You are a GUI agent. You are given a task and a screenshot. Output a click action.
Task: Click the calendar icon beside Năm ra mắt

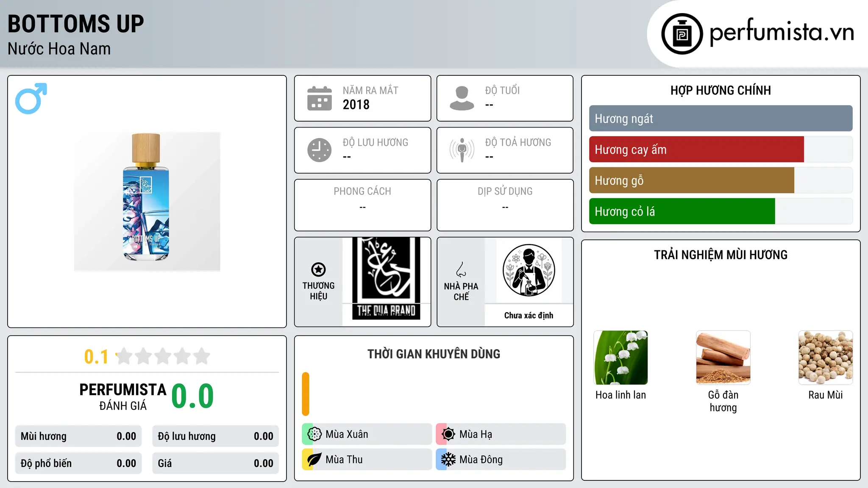[320, 98]
